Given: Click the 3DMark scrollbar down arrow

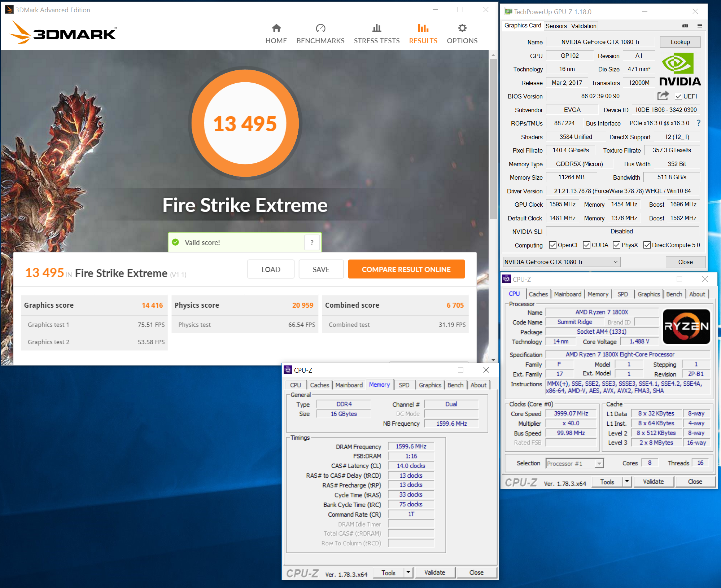Looking at the screenshot, I should pyautogui.click(x=493, y=360).
